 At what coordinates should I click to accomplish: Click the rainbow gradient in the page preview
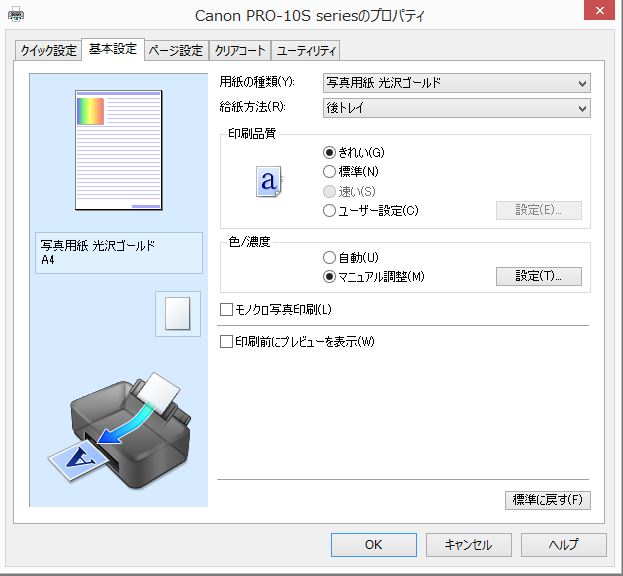(x=91, y=111)
